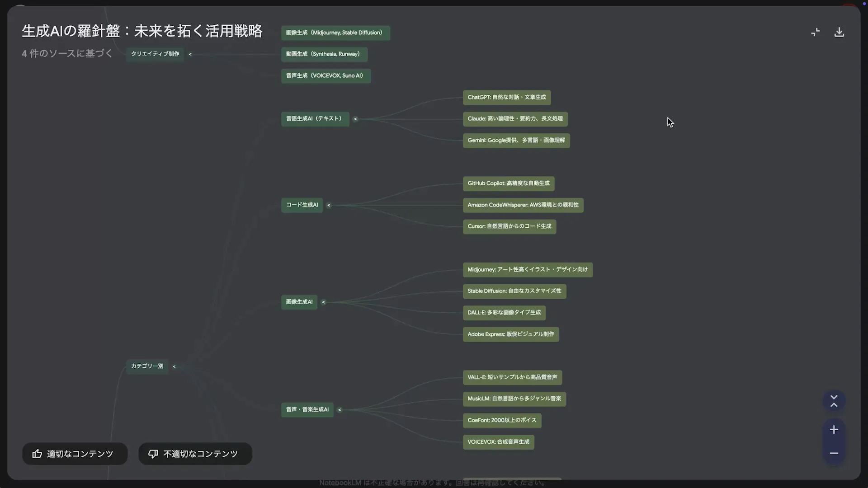
Task: Collapse the コード生成AI branch
Action: pos(328,205)
